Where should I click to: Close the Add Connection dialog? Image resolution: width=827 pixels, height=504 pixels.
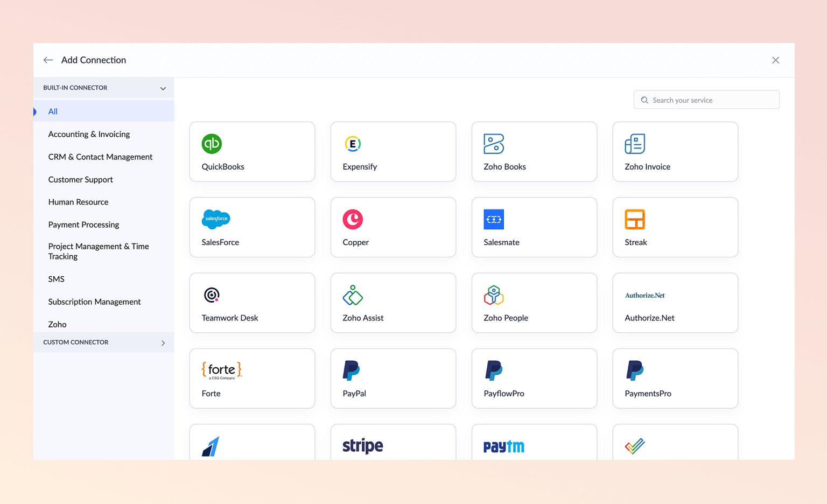(775, 60)
